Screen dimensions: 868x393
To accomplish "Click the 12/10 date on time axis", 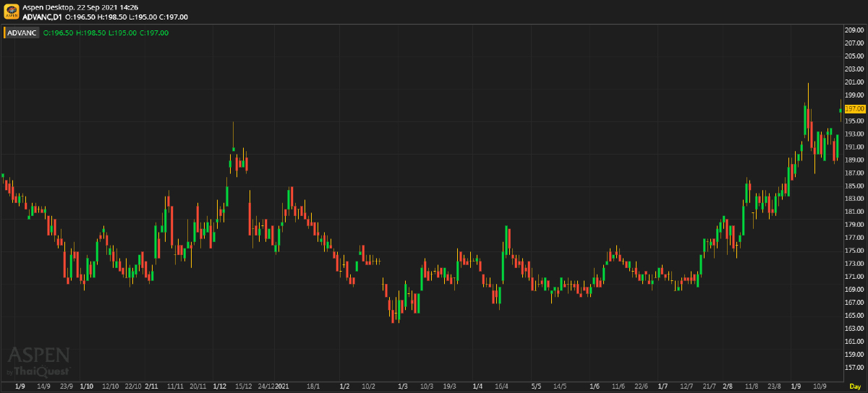I will [x=111, y=387].
